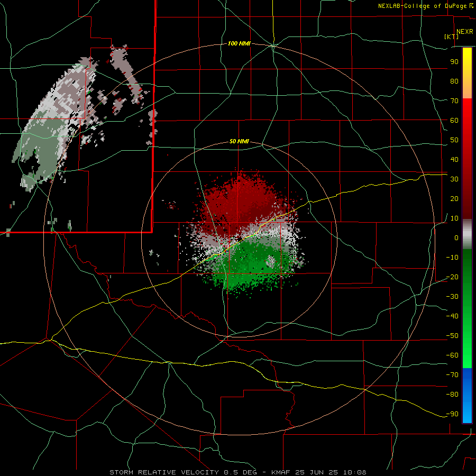Select the positive "90" value on velocity scale
Image resolution: width=476 pixels, height=476 pixels.
(x=454, y=62)
